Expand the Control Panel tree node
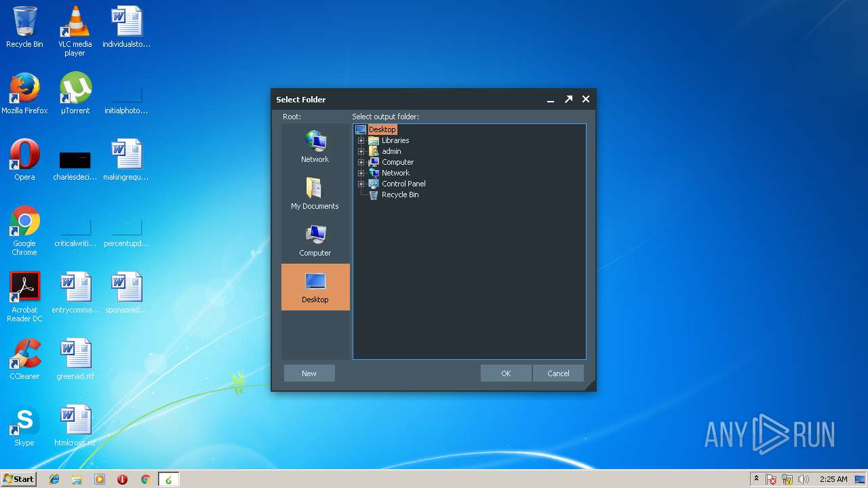 (361, 184)
